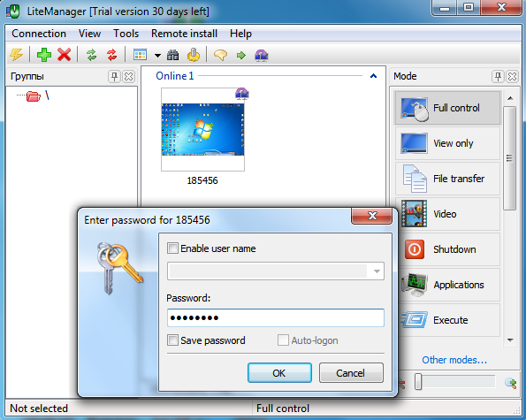Choose the Video mode
Viewport: 526px width, 420px height.
447,214
